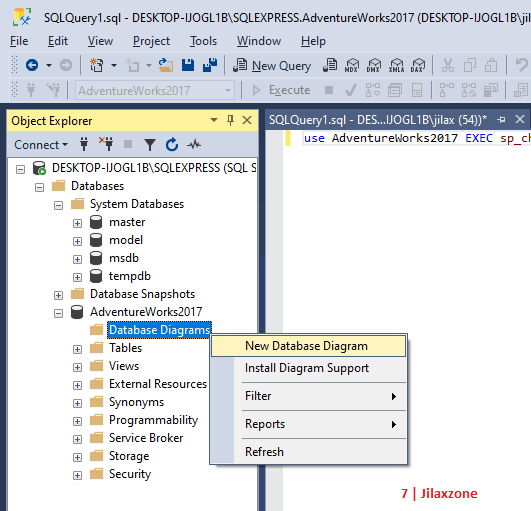Viewport: 531px width, 511px height.
Task: Select the SQLQuery1.sql document tab
Action: [378, 120]
